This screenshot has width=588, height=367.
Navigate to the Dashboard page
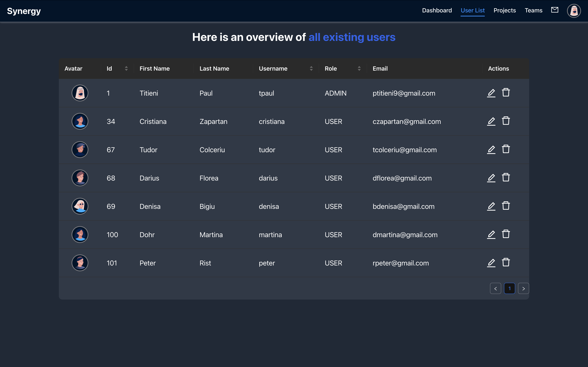[x=437, y=10]
